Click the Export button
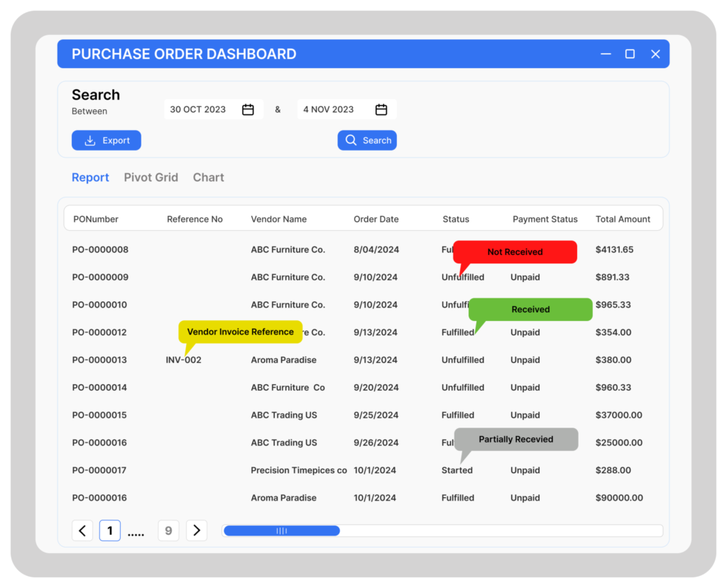Image resolution: width=727 pixels, height=588 pixels. [x=106, y=140]
